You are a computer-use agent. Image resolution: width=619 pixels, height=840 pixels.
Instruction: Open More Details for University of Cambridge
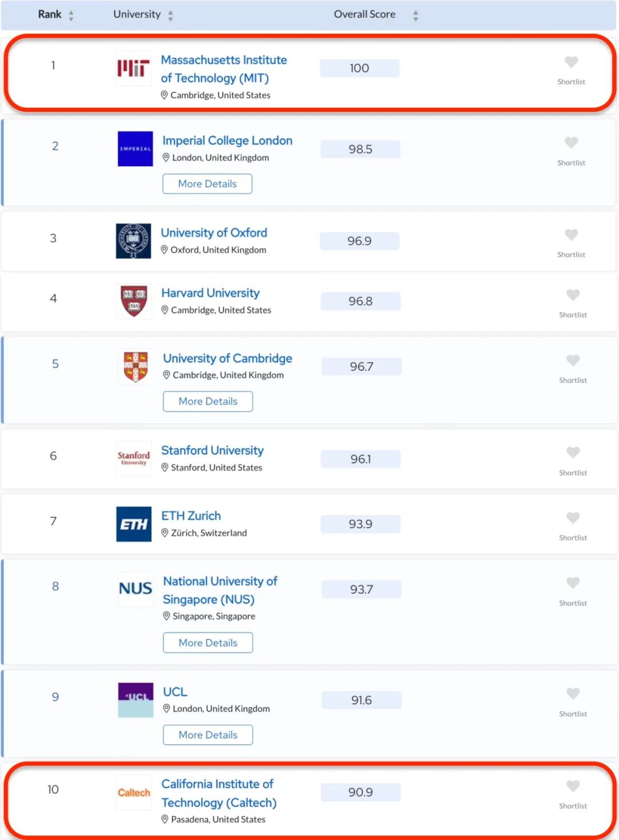pos(208,402)
